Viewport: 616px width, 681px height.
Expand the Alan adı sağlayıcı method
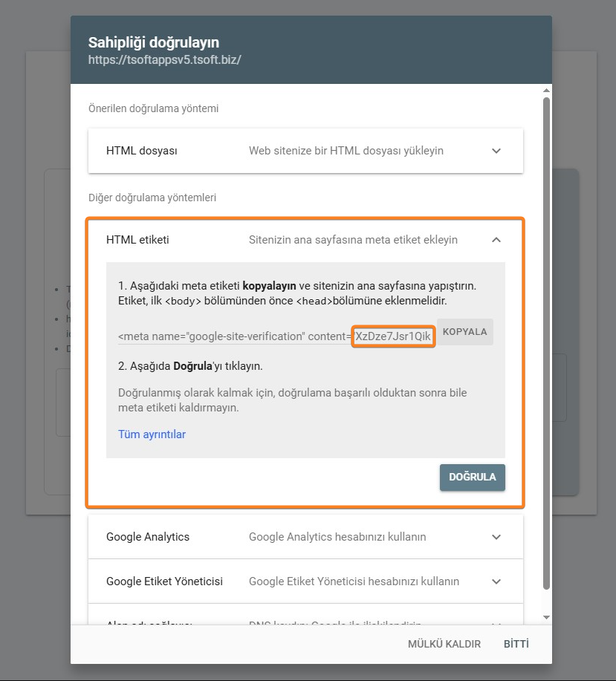coord(496,625)
